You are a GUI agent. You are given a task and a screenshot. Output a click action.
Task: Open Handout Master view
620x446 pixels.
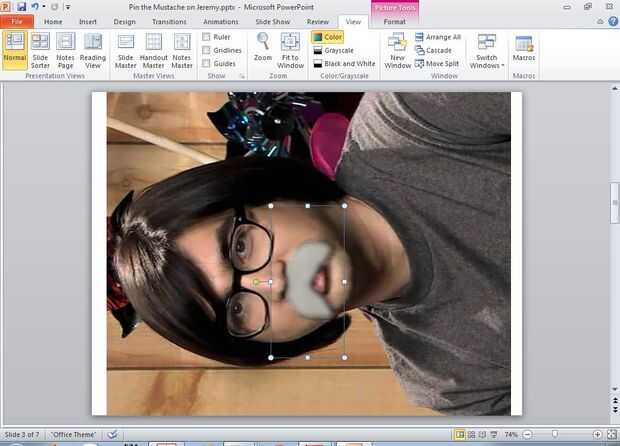click(x=153, y=50)
